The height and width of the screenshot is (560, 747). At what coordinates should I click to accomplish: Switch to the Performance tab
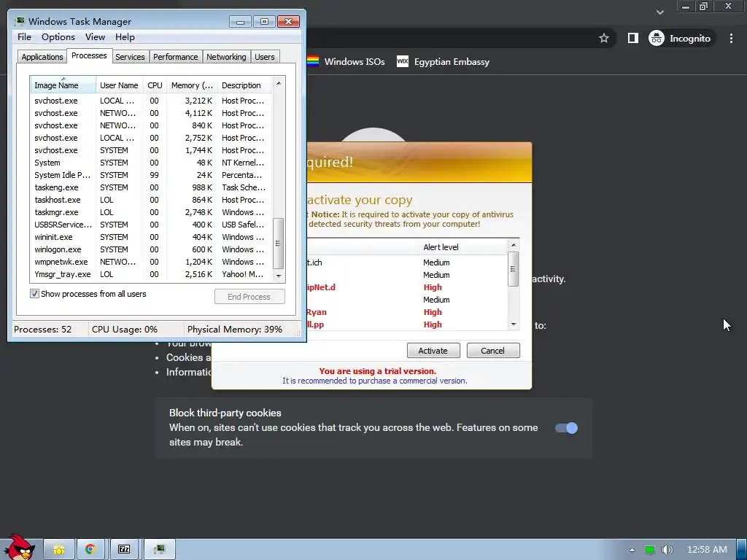point(175,57)
